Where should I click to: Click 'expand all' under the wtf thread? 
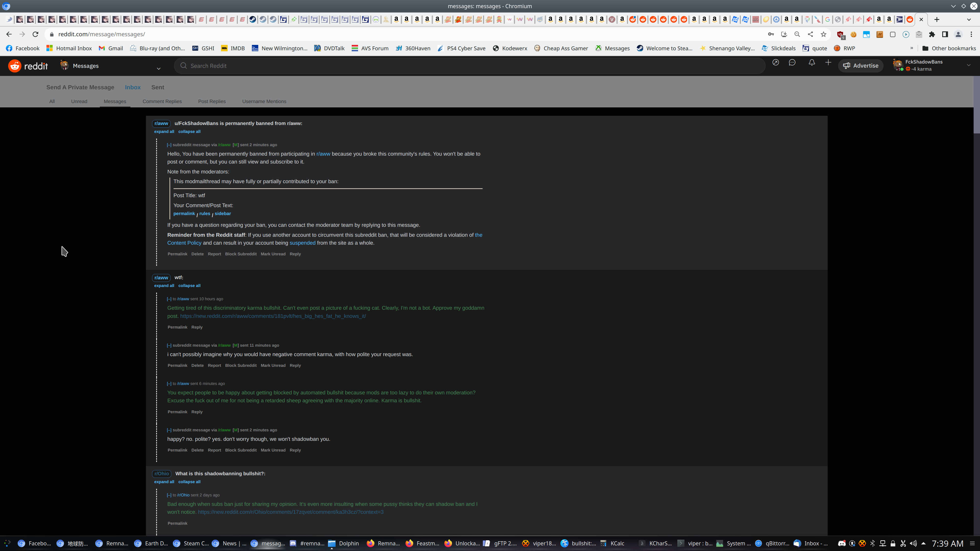click(164, 286)
